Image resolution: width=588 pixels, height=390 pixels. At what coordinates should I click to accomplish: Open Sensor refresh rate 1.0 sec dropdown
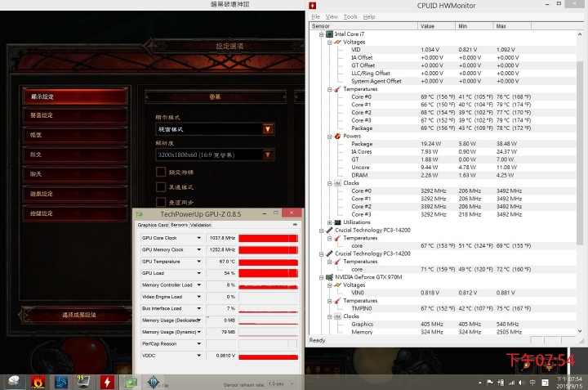[281, 384]
